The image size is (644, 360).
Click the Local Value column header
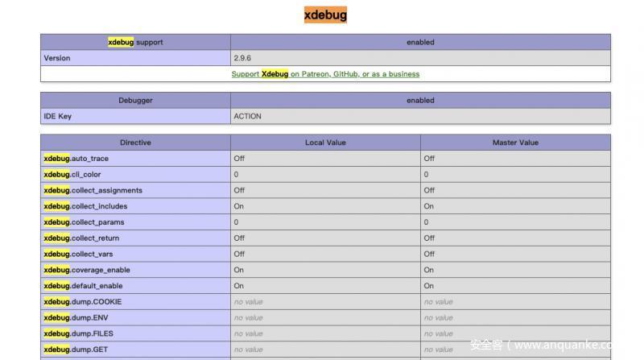325,143
